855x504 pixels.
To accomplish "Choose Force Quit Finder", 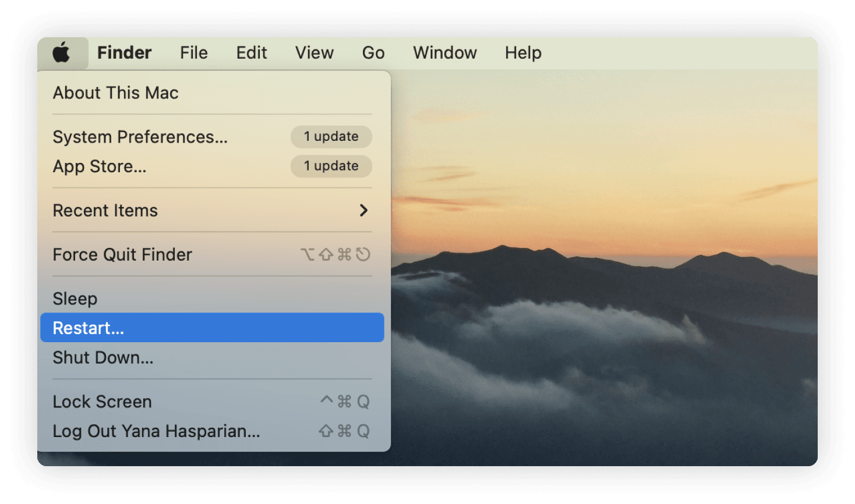I will click(122, 255).
